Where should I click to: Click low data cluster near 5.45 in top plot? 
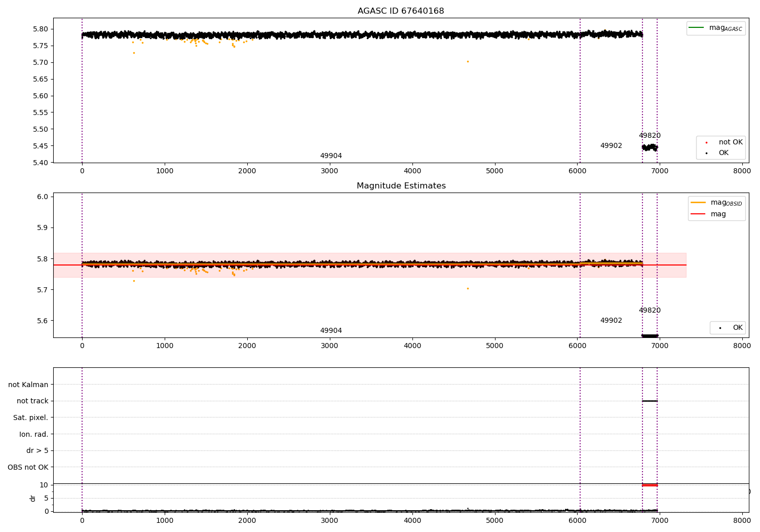pyautogui.click(x=650, y=147)
